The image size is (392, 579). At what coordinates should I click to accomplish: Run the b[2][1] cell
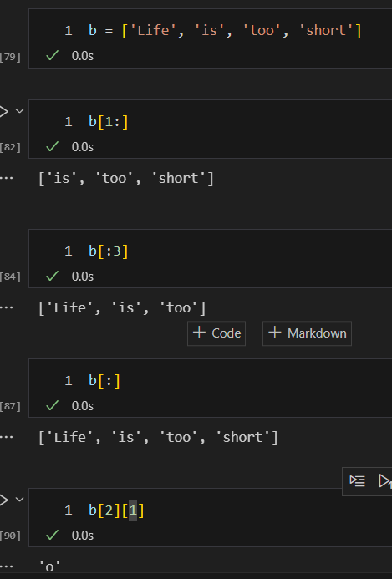coord(3,500)
